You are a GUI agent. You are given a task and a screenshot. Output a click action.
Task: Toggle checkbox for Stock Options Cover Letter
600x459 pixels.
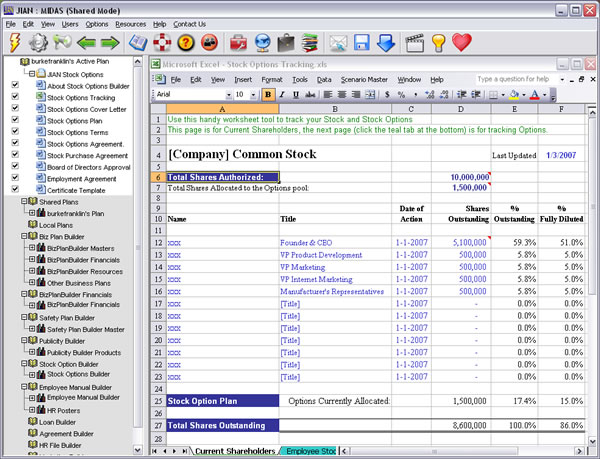click(15, 108)
